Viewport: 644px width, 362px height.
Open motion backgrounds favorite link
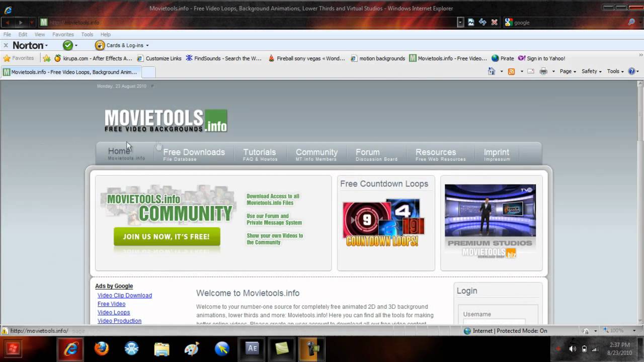[x=378, y=58]
